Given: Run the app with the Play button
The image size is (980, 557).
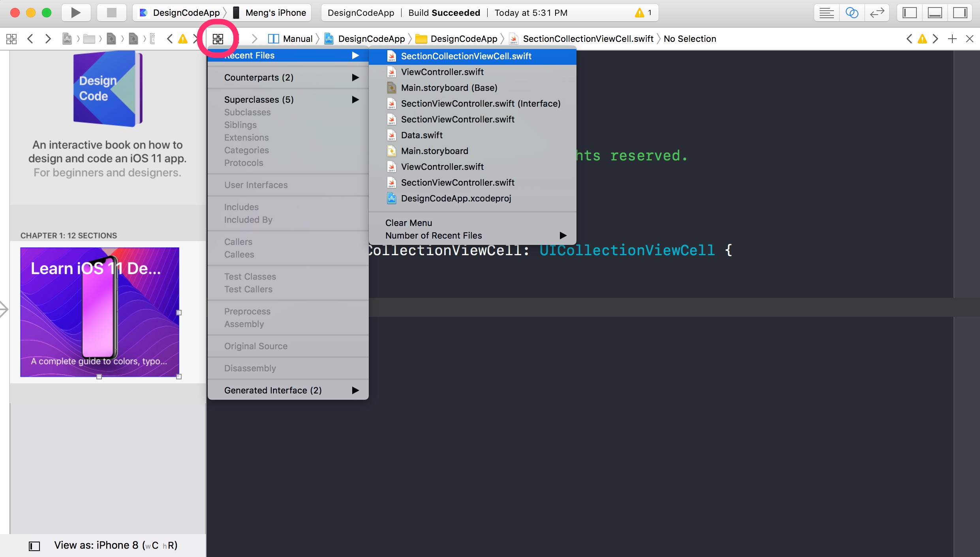Looking at the screenshot, I should click(x=76, y=13).
